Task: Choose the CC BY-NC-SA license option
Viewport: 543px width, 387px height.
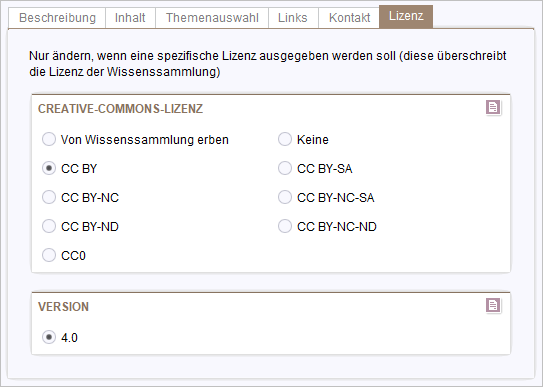Action: tap(285, 197)
